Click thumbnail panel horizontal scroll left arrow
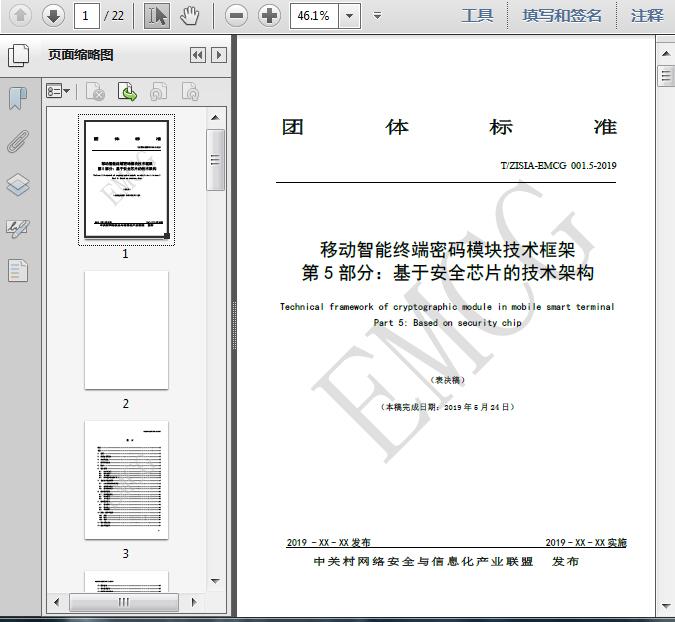Screen dimensions: 675x622 click(56, 602)
